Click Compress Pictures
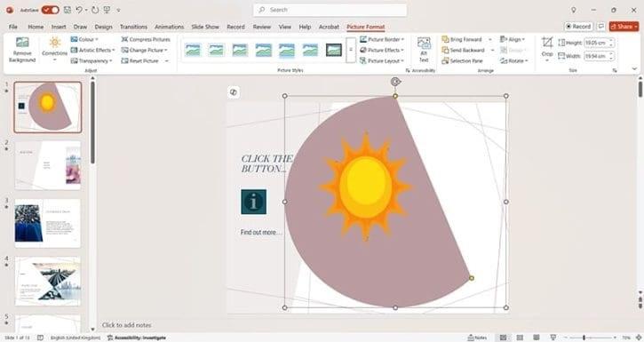The height and width of the screenshot is (342, 644). [146, 39]
